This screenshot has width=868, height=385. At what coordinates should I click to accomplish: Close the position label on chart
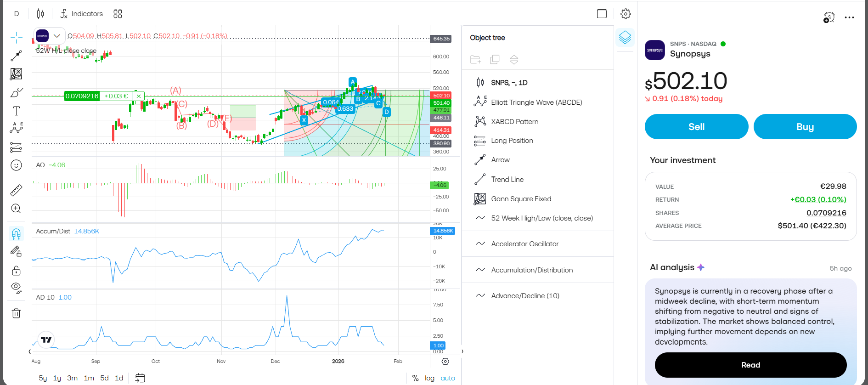click(x=138, y=96)
